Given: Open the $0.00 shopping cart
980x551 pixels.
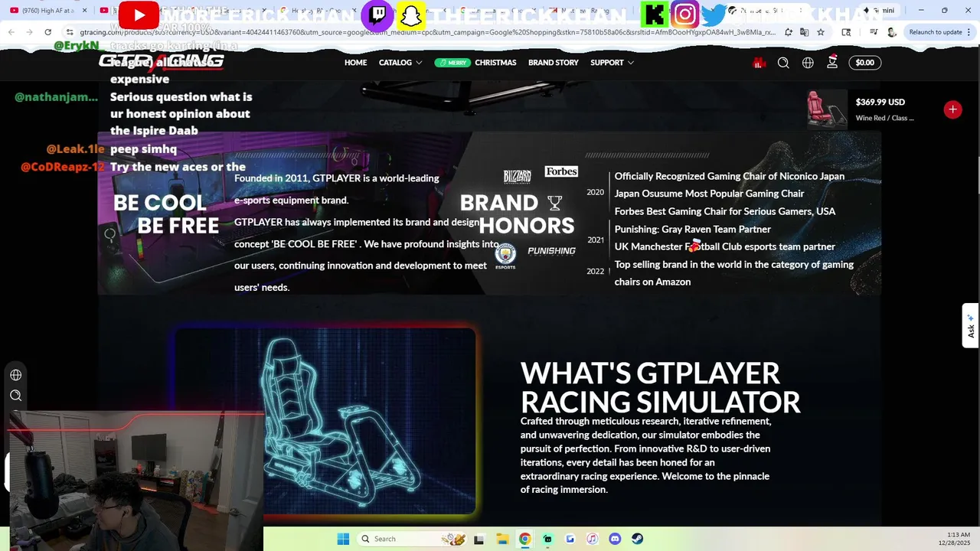Looking at the screenshot, I should click(x=864, y=63).
